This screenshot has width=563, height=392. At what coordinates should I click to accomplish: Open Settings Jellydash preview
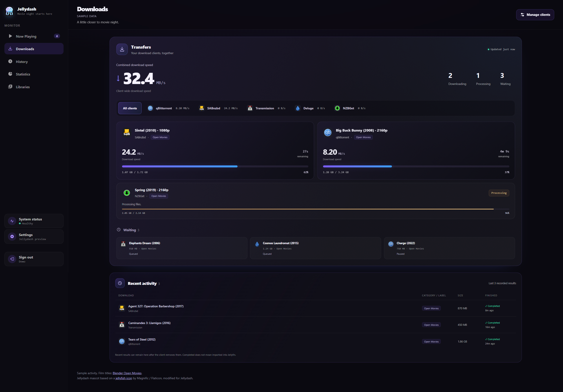(x=34, y=236)
